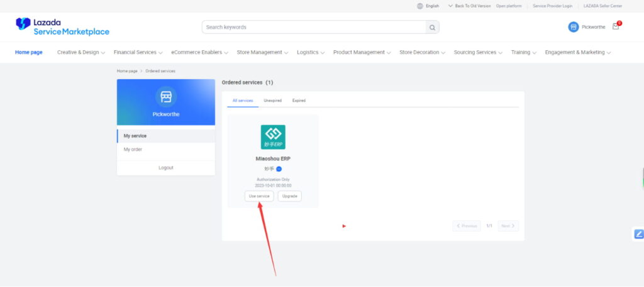Click Ordered services (1) heading
The height and width of the screenshot is (287, 644).
coord(247,82)
